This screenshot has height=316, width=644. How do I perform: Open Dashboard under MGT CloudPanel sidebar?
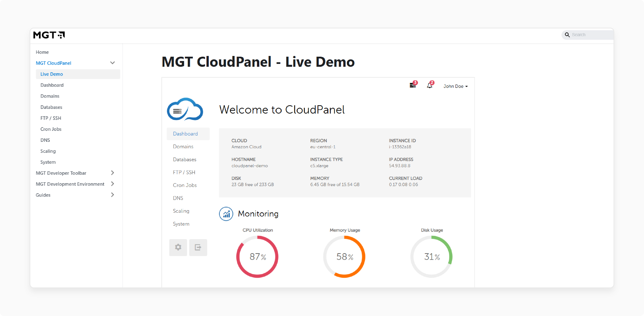[x=52, y=85]
